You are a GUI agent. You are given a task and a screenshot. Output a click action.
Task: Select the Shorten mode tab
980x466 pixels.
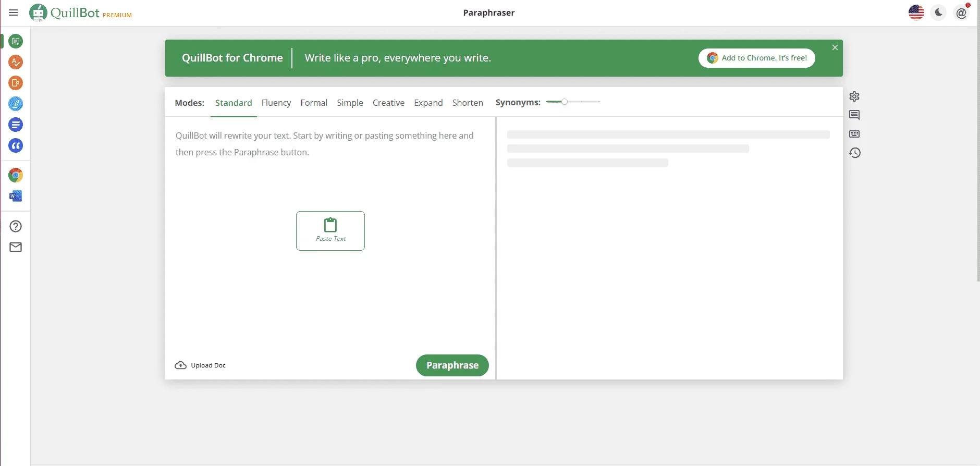[x=468, y=103]
